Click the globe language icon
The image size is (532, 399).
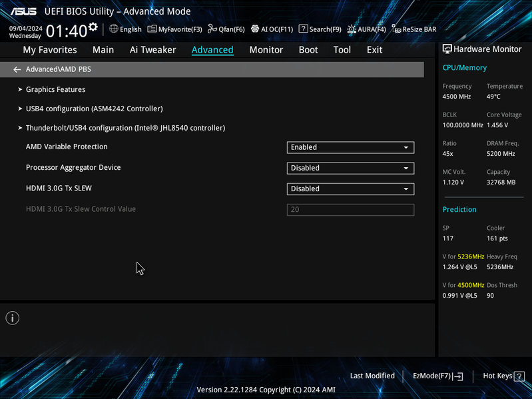(x=114, y=29)
